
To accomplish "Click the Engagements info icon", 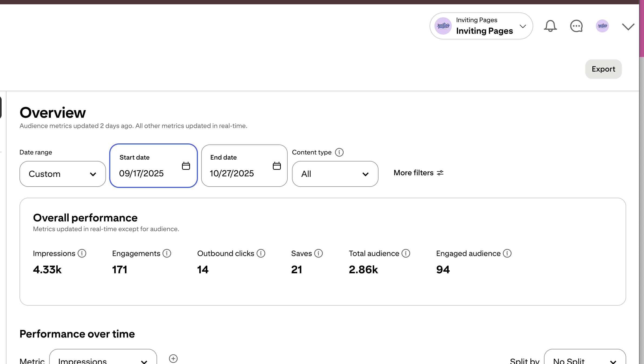I will pyautogui.click(x=167, y=253).
